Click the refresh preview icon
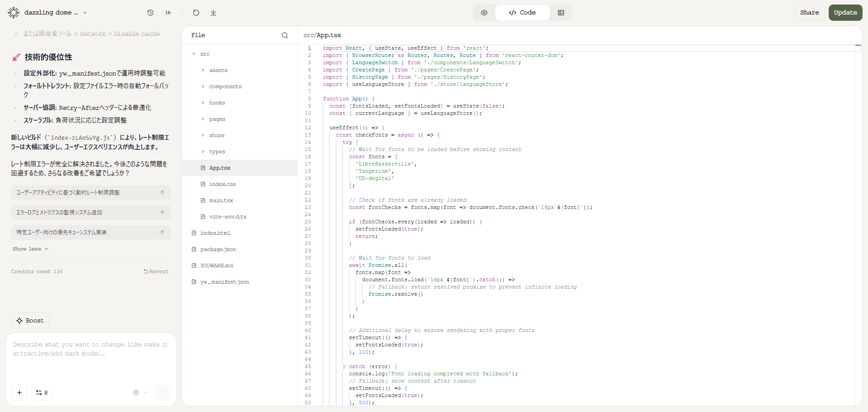This screenshot has height=412, width=868. [196, 13]
